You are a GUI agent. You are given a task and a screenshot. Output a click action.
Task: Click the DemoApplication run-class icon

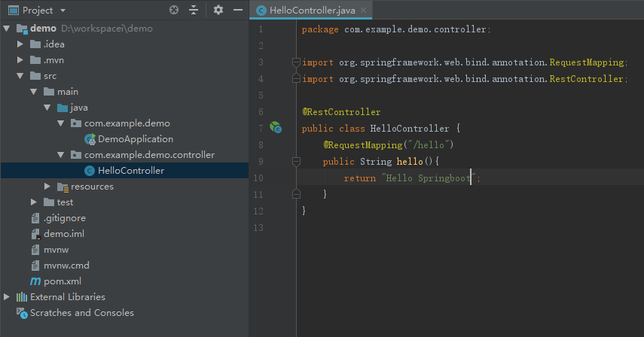coord(90,139)
